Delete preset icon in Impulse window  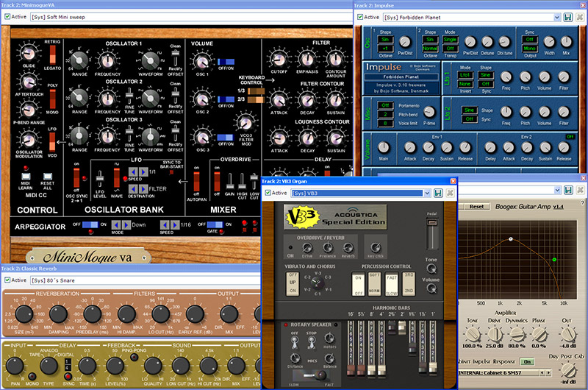tap(580, 17)
